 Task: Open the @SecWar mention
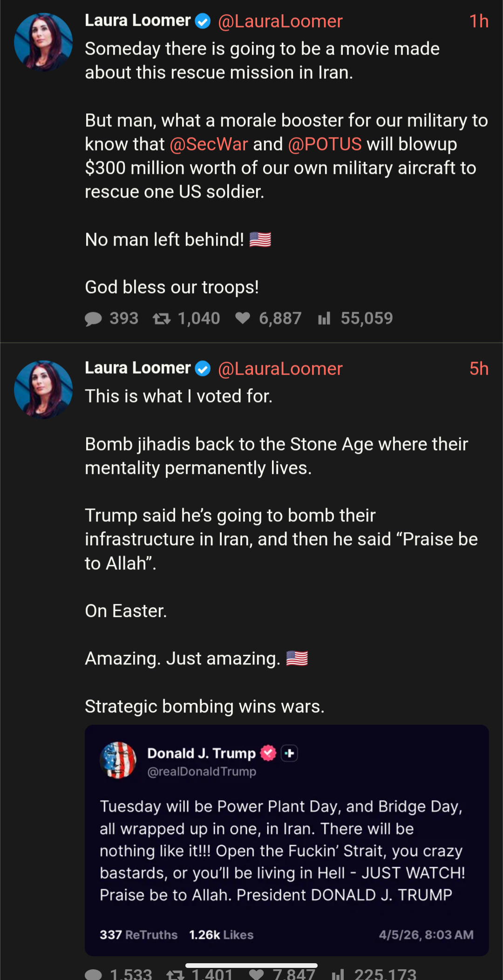tap(209, 144)
